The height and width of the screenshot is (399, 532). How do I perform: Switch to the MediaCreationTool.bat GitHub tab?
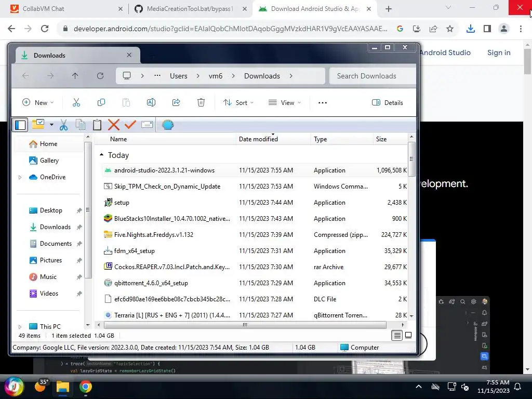click(x=190, y=9)
